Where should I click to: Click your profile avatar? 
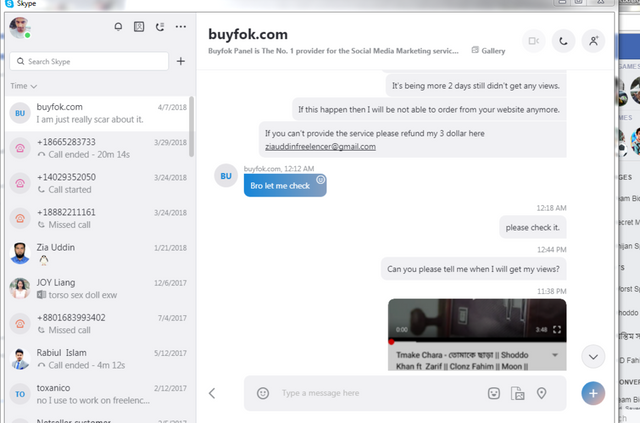tap(20, 28)
